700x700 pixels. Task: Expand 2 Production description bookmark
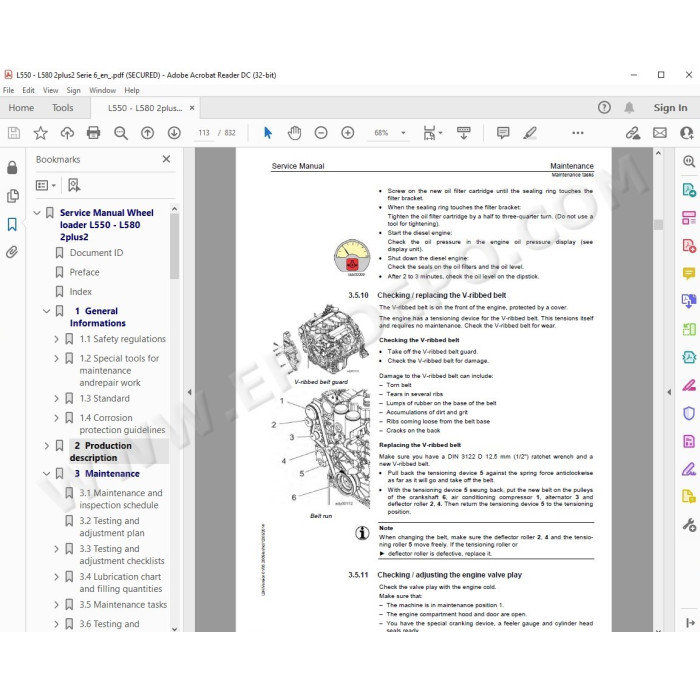click(x=46, y=446)
